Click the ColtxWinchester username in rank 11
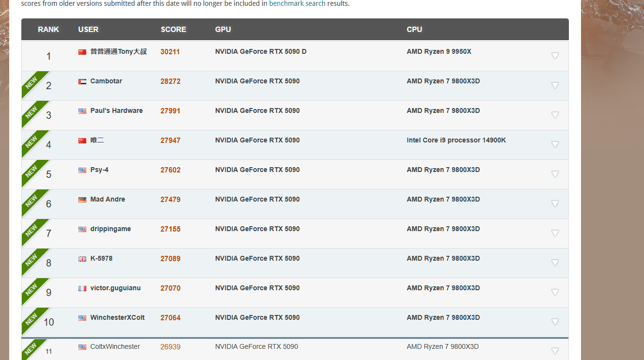 click(x=115, y=346)
